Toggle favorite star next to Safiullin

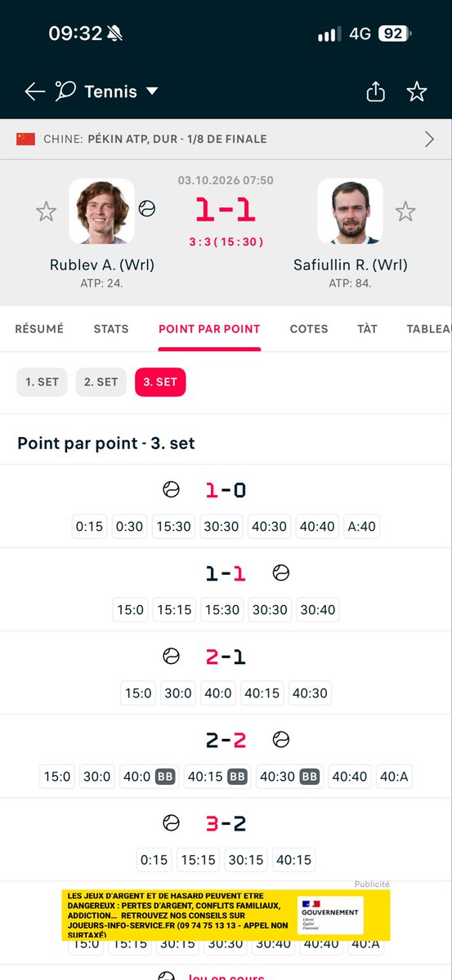(x=405, y=212)
